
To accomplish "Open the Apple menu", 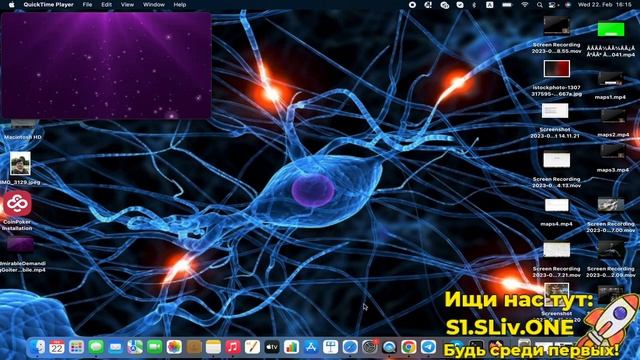I will 11,5.
